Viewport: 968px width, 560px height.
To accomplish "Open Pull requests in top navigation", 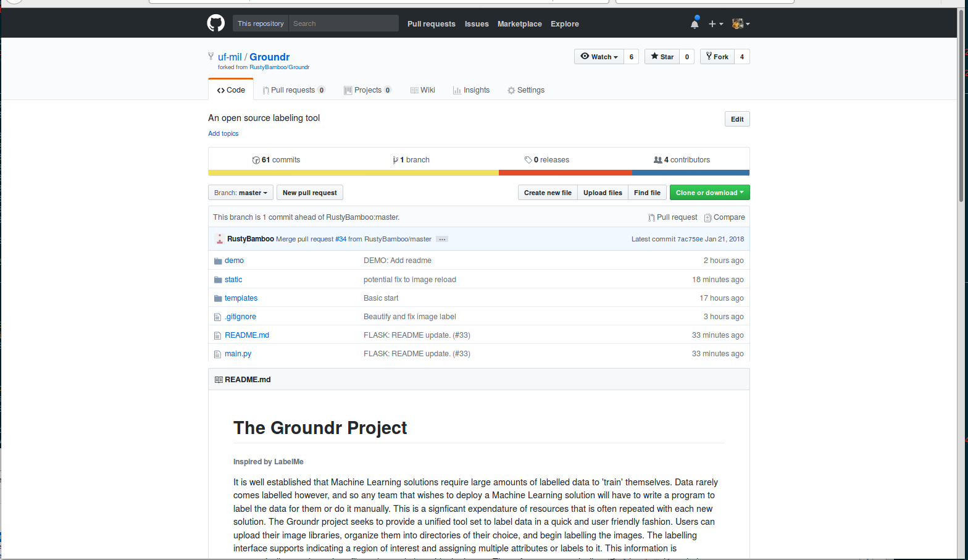I will tap(432, 24).
